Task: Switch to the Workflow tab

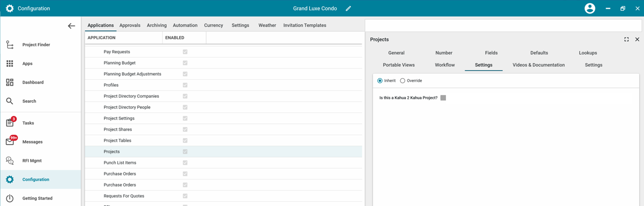Action: click(x=445, y=65)
